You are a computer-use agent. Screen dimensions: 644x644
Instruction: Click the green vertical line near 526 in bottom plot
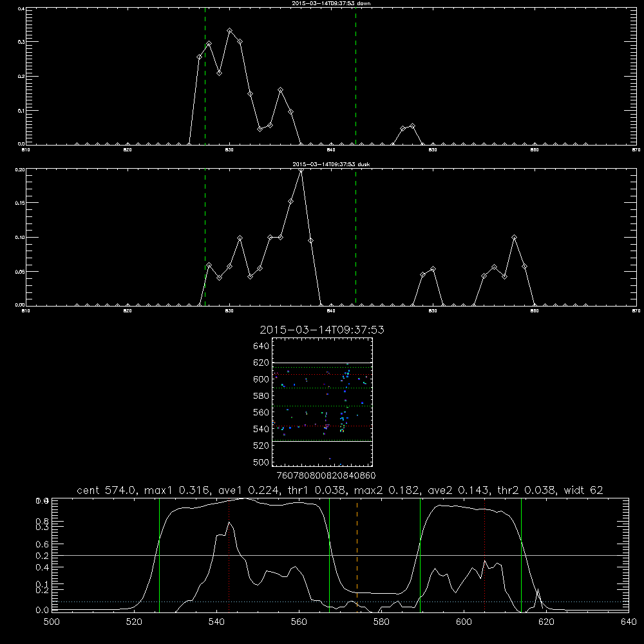[x=159, y=554]
